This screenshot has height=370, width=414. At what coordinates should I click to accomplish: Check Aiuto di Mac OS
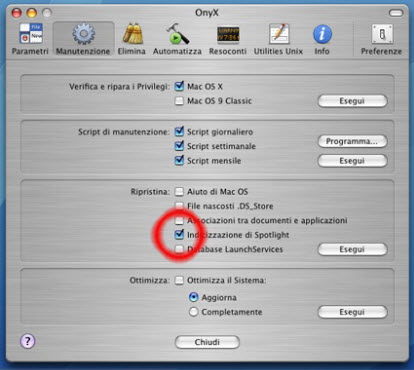[x=179, y=192]
